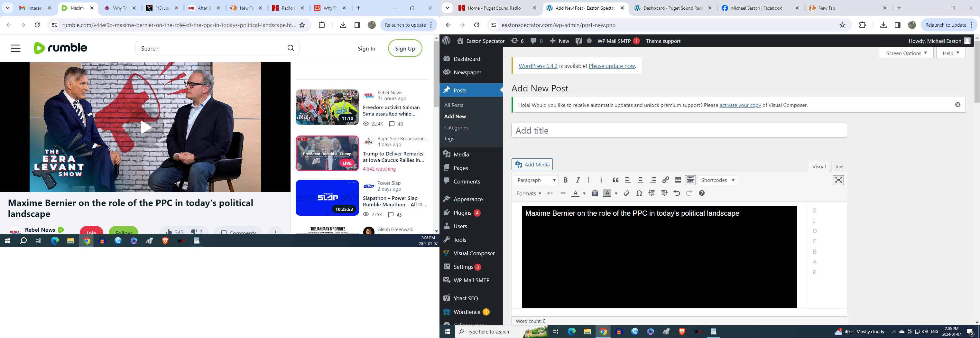Click the clear formatting eraser icon

tap(627, 193)
